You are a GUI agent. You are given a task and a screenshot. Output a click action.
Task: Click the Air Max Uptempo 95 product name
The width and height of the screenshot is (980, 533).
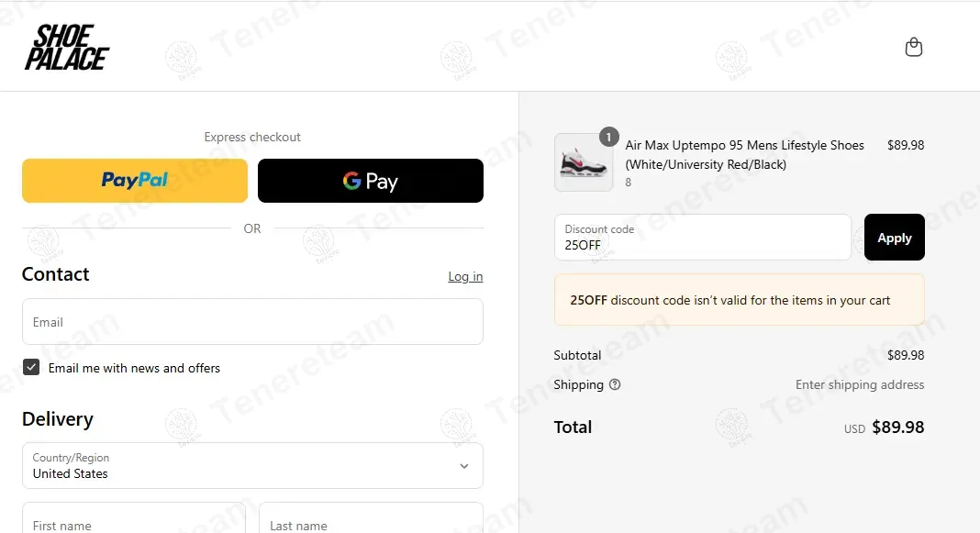(744, 145)
